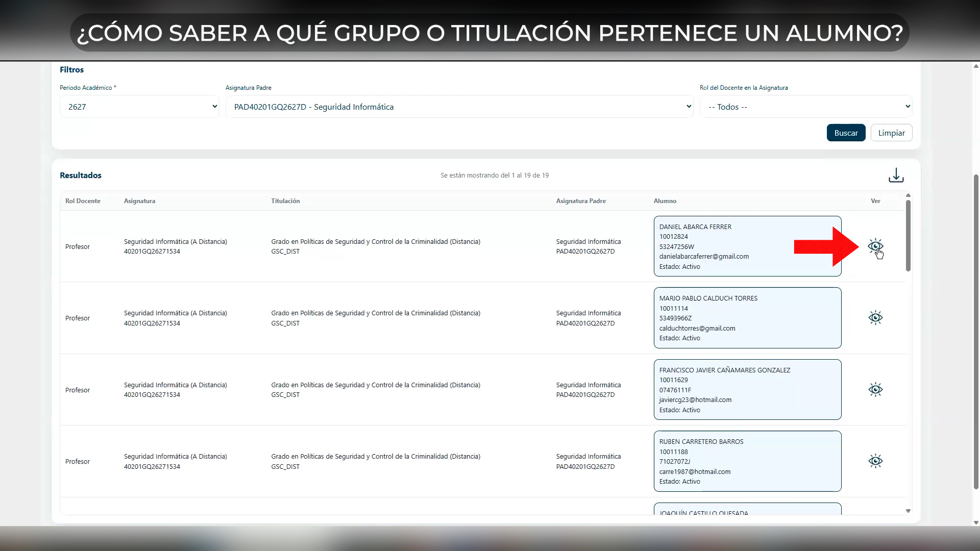Click eye icon for Francisco Javier Cañamares Gonzalez
The image size is (980, 551).
pyautogui.click(x=875, y=390)
